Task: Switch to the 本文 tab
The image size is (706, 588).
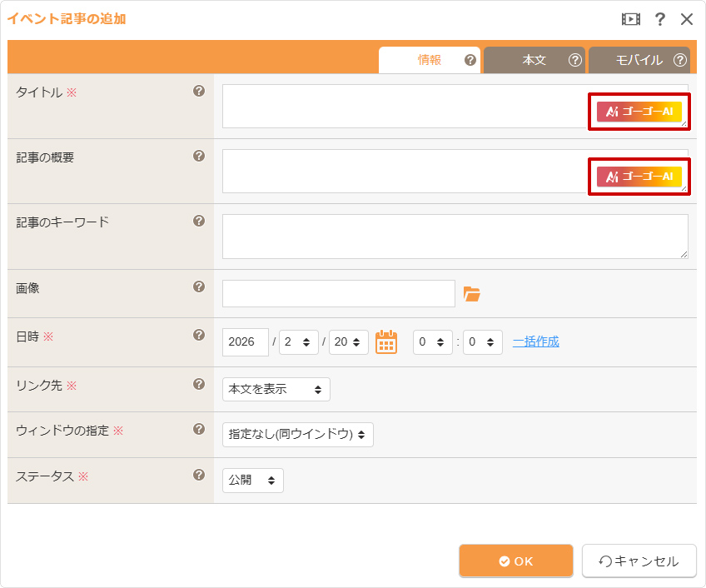Action: click(534, 60)
